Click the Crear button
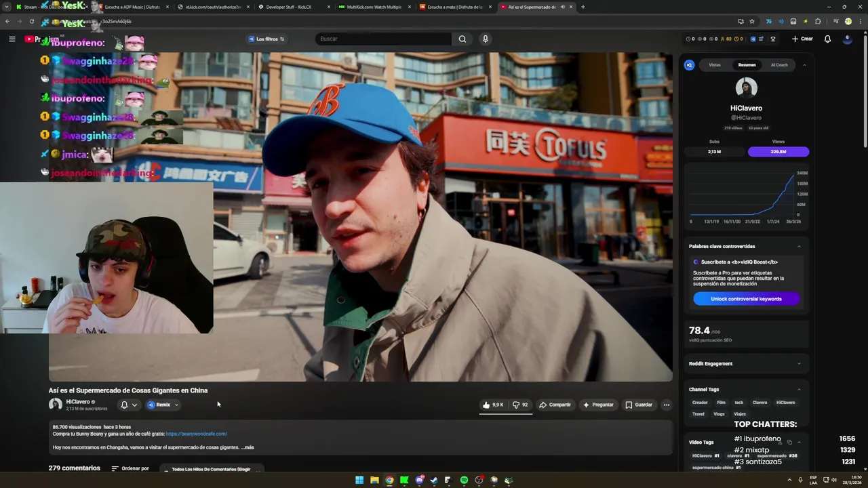The width and height of the screenshot is (868, 488). point(802,39)
